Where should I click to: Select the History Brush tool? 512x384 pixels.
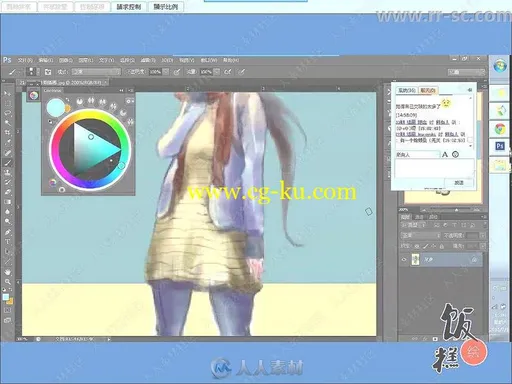[x=7, y=182]
